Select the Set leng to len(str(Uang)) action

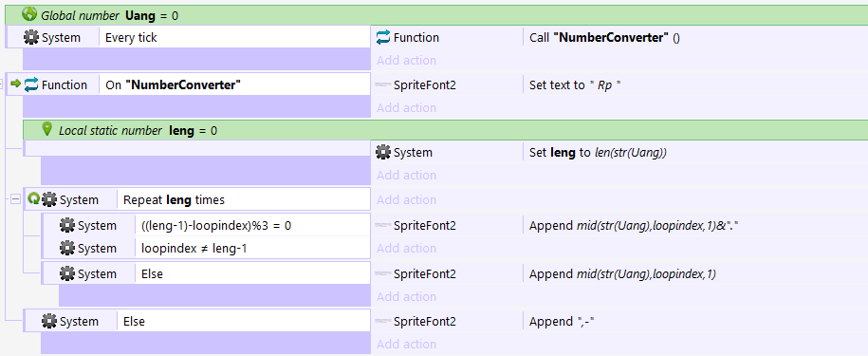(598, 152)
